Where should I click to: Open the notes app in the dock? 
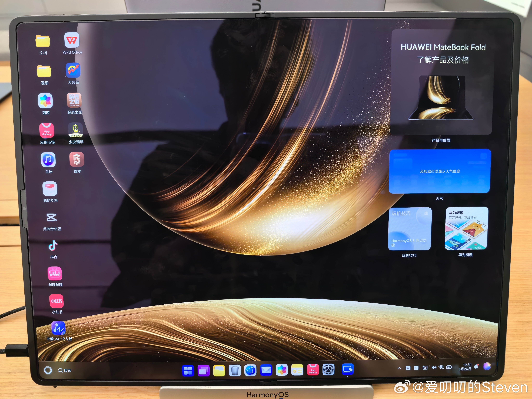point(297,370)
